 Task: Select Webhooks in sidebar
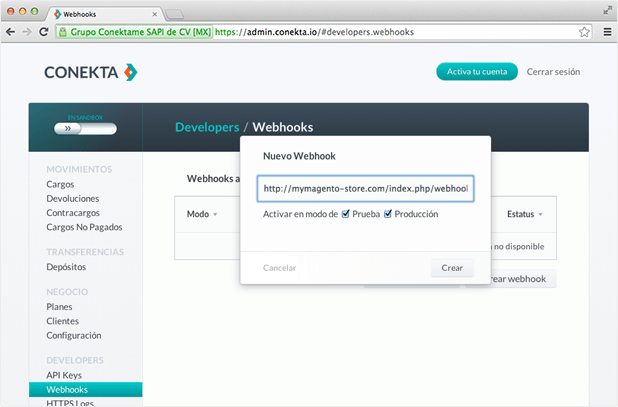pos(86,390)
